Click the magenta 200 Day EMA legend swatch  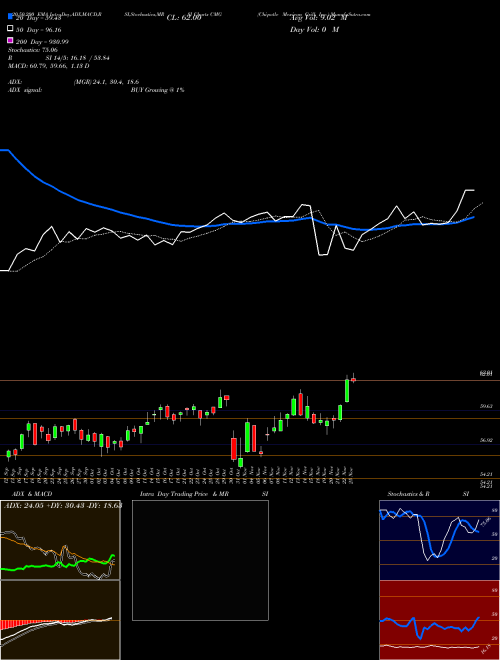point(10,40)
